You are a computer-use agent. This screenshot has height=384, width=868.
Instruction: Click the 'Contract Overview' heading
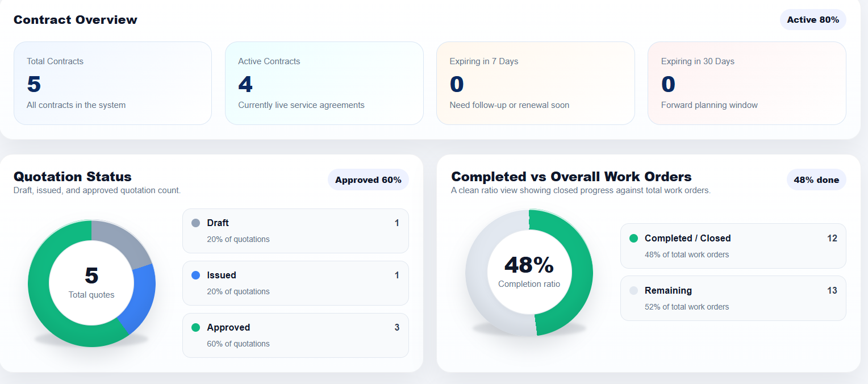point(76,20)
